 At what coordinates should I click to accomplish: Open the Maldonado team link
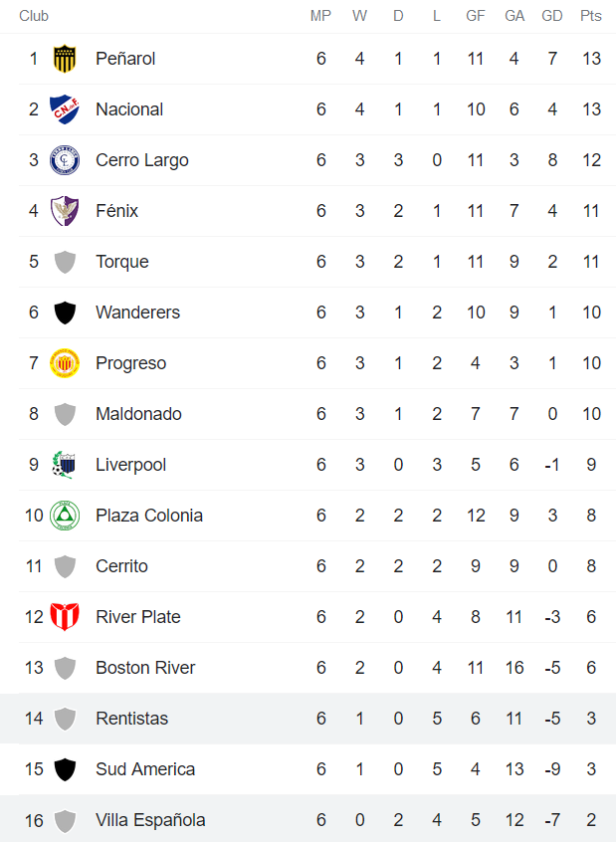point(138,414)
